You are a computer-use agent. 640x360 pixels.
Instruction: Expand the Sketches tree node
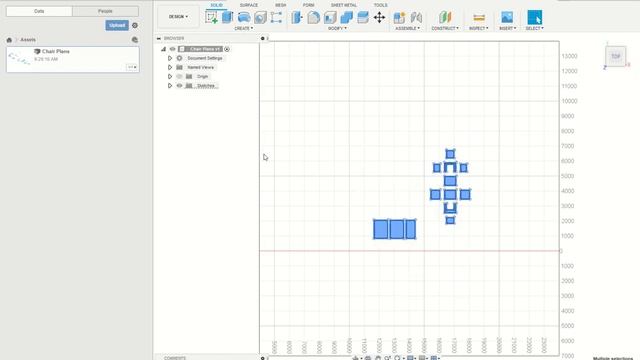170,86
